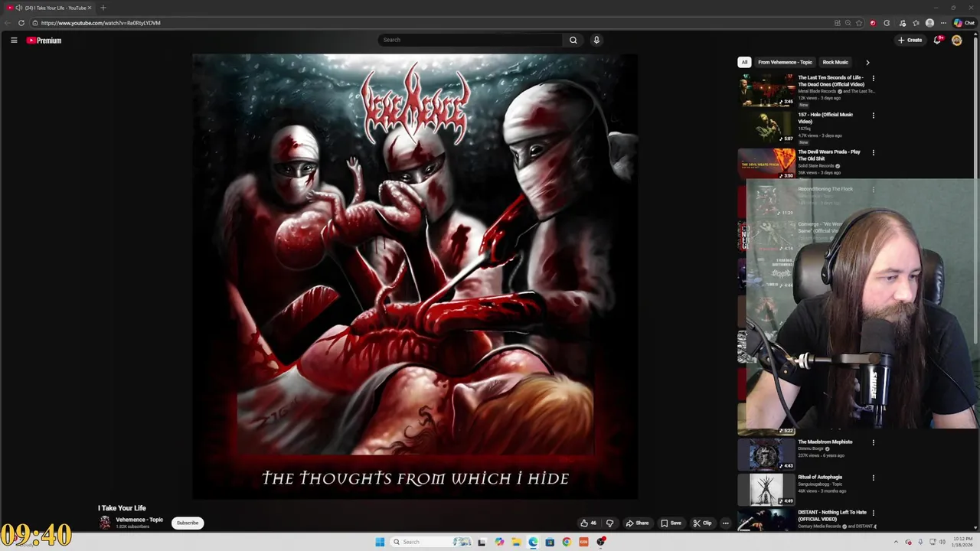Click the Create button in YouTube header
The width and height of the screenshot is (980, 551).
[x=910, y=40]
